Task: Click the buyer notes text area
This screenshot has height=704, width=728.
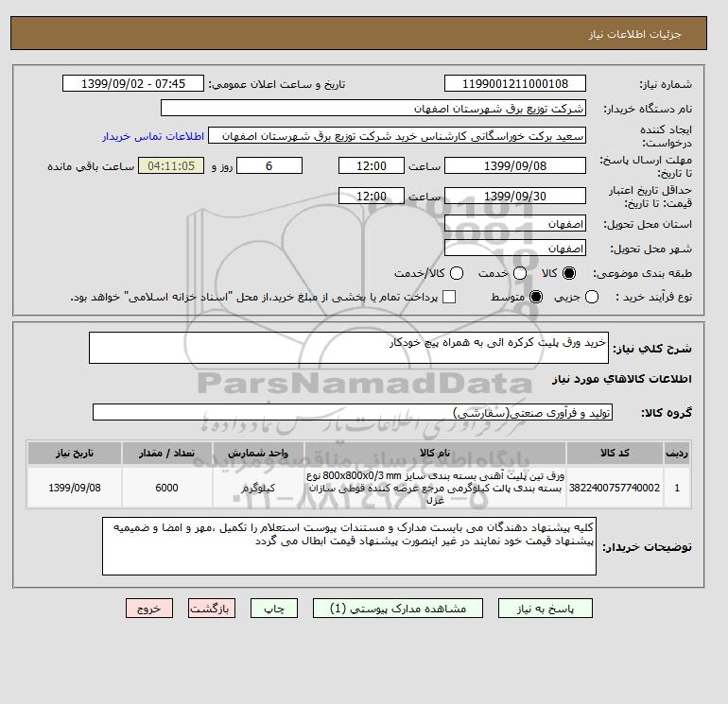Action: pyautogui.click(x=349, y=546)
